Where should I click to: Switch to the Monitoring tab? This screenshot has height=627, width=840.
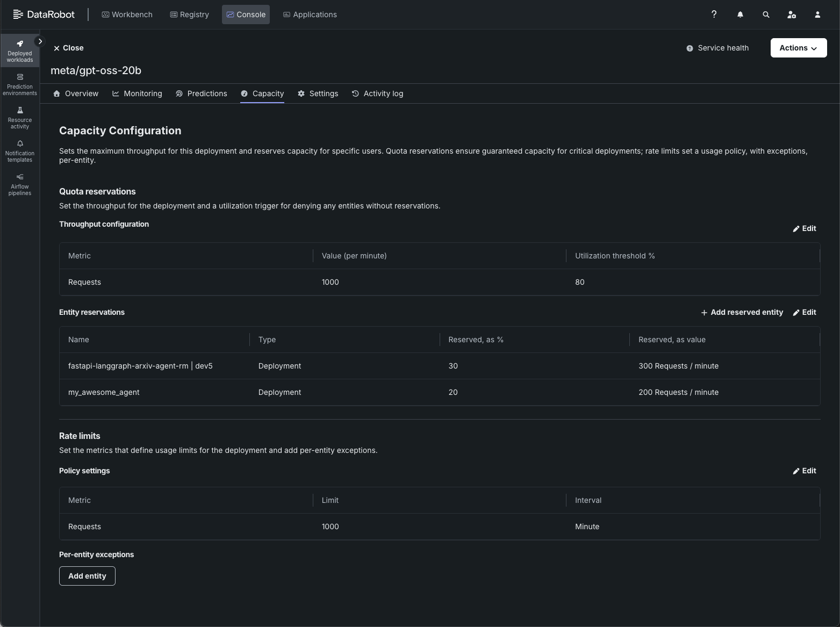137,93
